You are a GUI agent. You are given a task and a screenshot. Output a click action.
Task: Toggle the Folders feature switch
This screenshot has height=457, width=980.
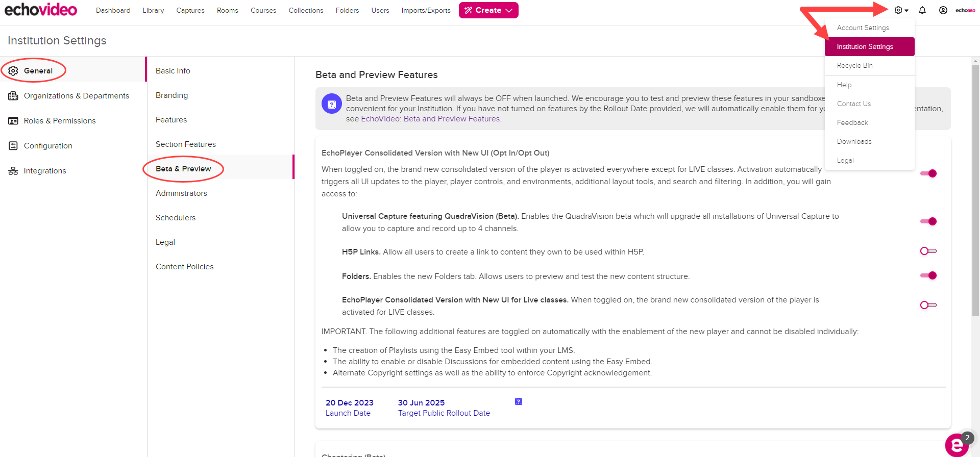[928, 275]
